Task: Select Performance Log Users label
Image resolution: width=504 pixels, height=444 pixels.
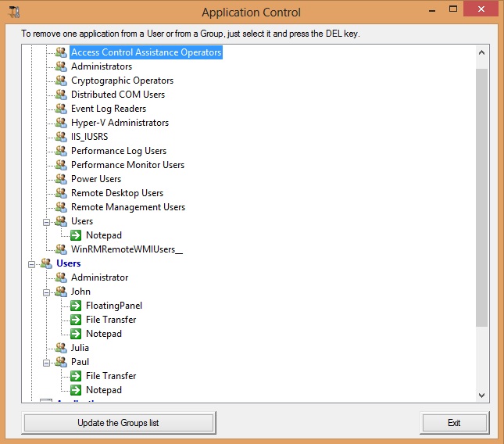Action: [x=119, y=151]
